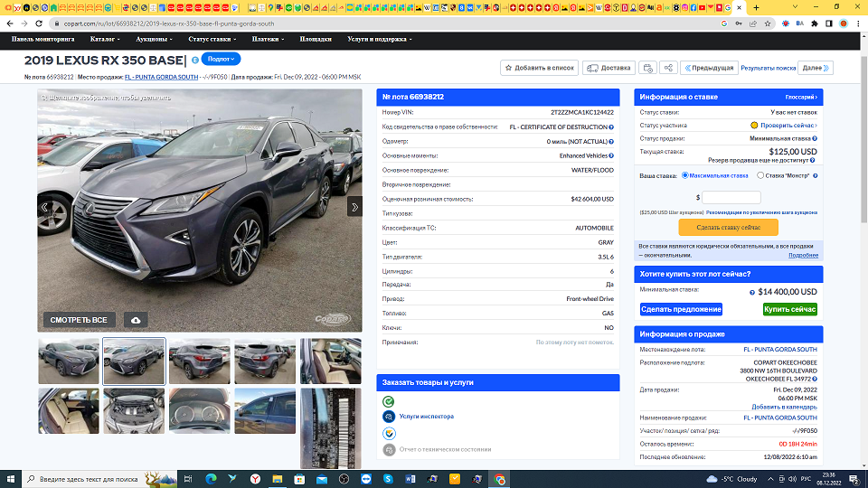The height and width of the screenshot is (488, 868).
Task: Reload the page in Chrome
Action: [x=39, y=23]
